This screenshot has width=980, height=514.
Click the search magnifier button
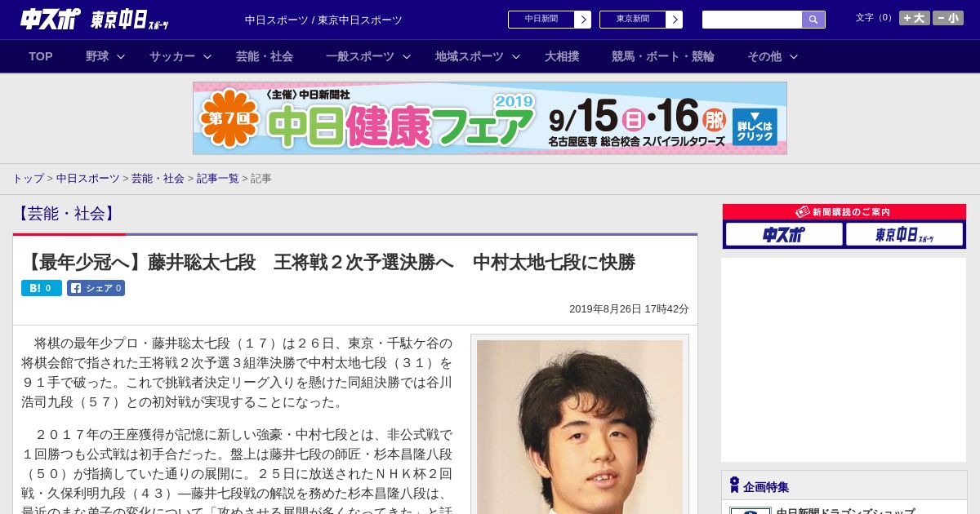(813, 20)
